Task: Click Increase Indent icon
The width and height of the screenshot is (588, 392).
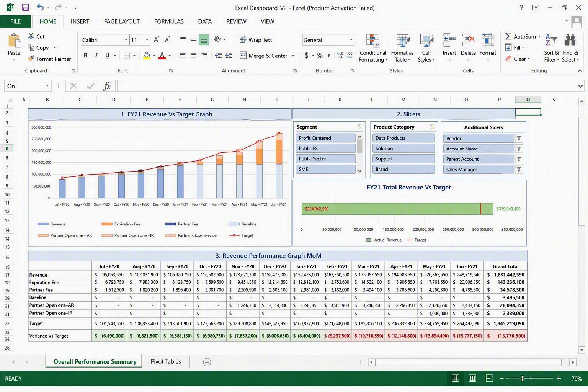Action: point(229,56)
